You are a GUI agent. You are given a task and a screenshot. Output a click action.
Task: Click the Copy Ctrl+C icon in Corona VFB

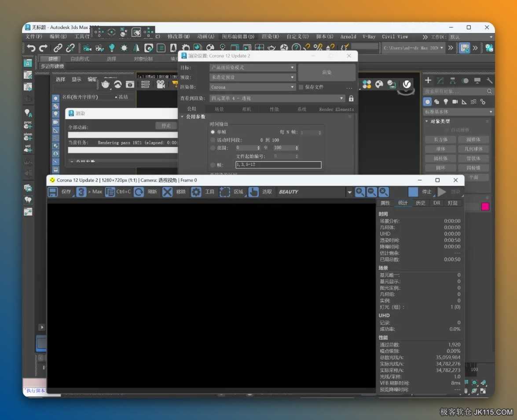[x=110, y=192]
